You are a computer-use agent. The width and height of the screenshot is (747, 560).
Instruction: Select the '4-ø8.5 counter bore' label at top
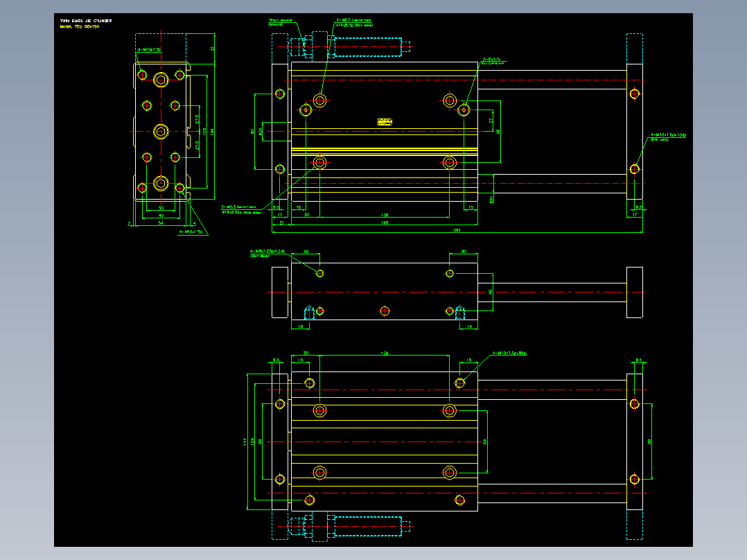coord(354,20)
